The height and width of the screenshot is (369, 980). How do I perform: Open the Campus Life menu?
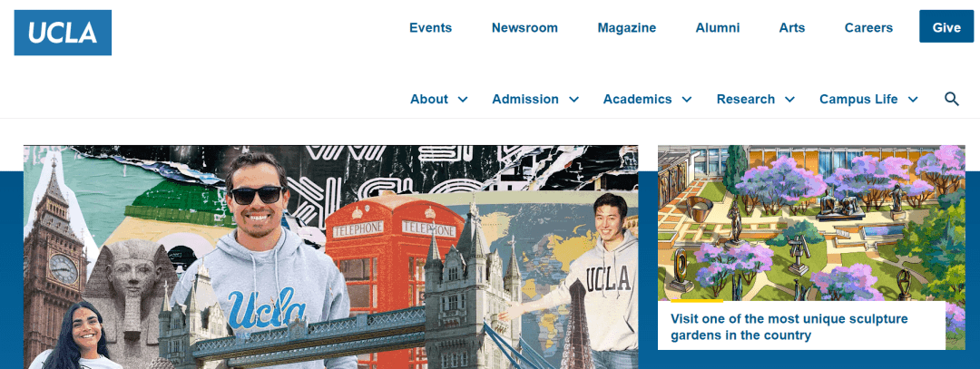pos(858,99)
